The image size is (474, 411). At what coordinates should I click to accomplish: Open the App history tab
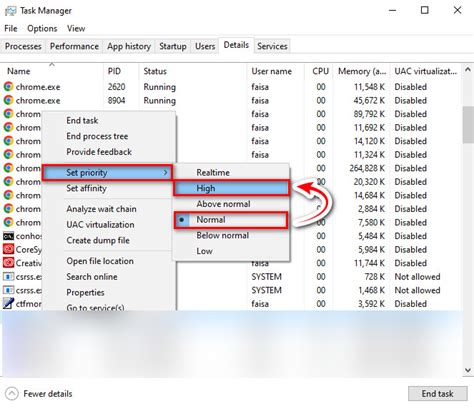pos(129,46)
